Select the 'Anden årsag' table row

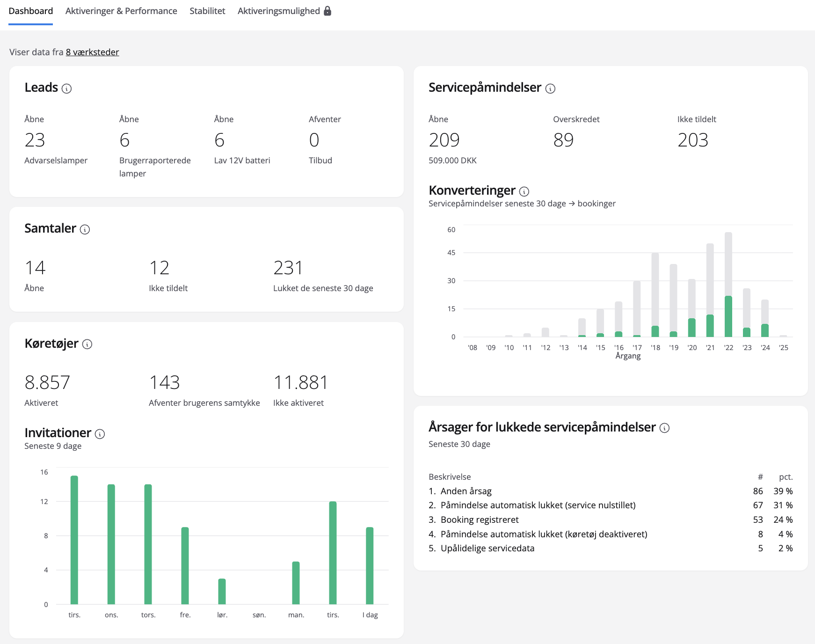point(610,491)
